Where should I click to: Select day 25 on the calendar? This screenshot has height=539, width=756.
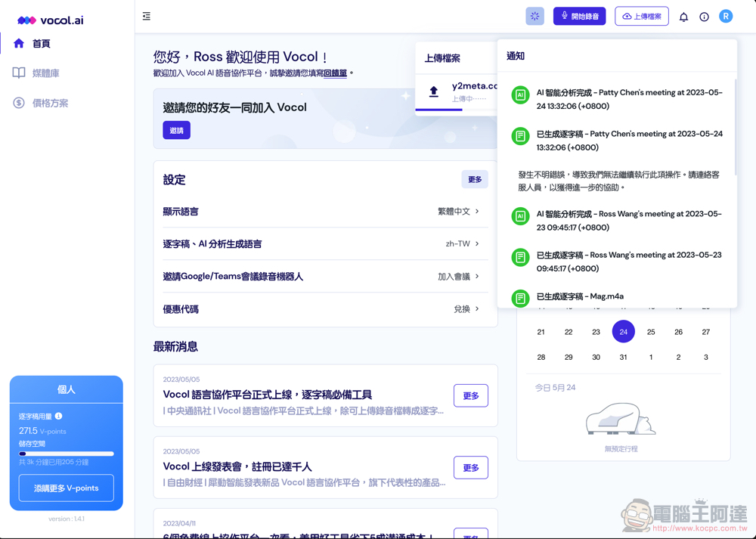coord(651,332)
